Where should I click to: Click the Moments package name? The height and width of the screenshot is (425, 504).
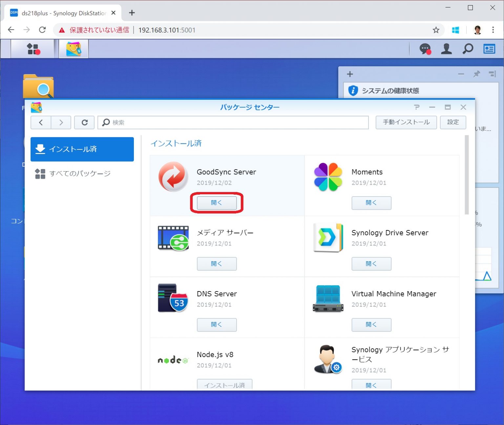[x=367, y=172]
